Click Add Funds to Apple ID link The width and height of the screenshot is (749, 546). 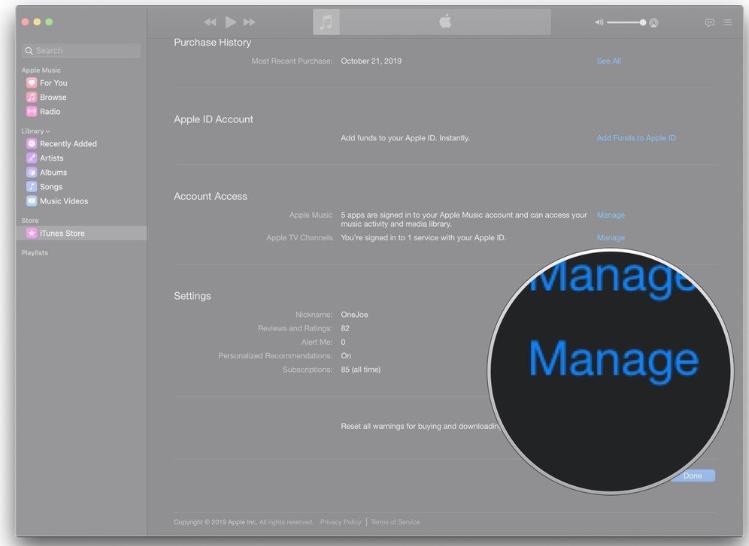tap(636, 138)
